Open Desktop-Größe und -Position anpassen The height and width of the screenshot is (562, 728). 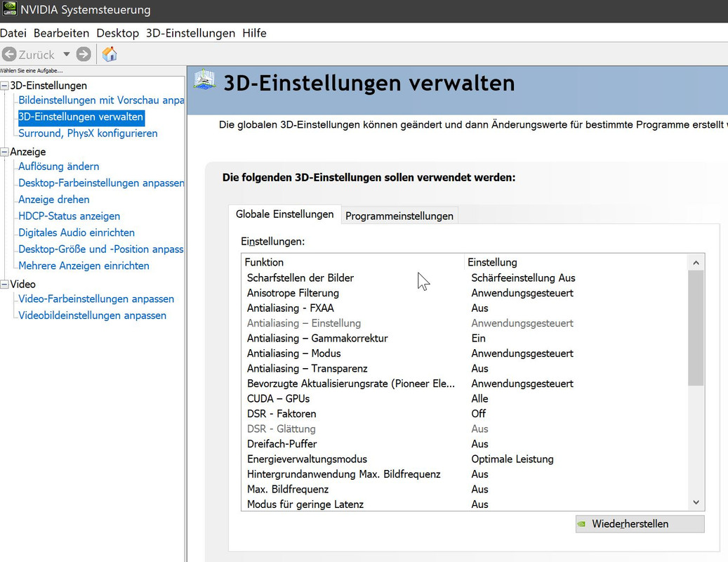(x=101, y=249)
